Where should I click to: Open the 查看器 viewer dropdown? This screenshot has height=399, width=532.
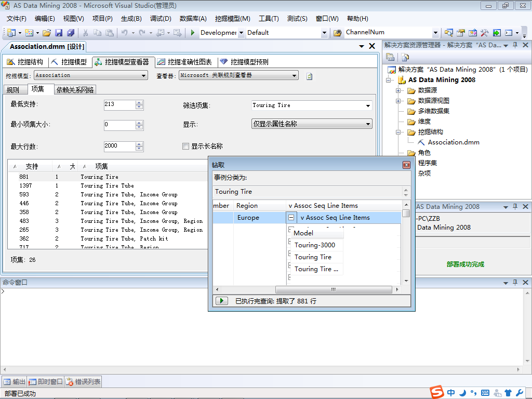tap(295, 76)
